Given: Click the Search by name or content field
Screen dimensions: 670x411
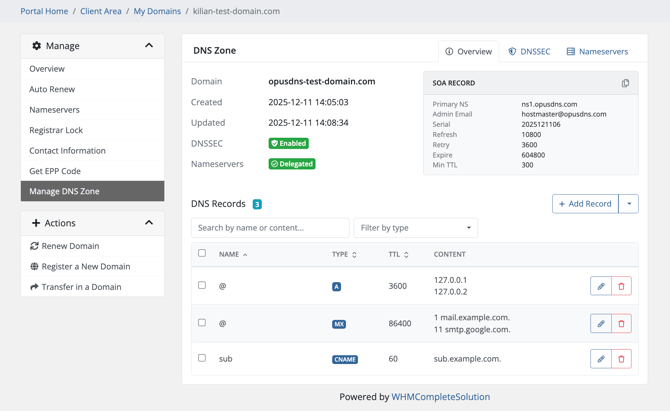Looking at the screenshot, I should pyautogui.click(x=270, y=228).
